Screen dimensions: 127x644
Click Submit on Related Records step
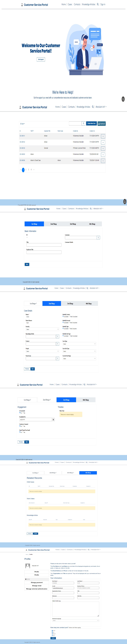tap(35, 533)
